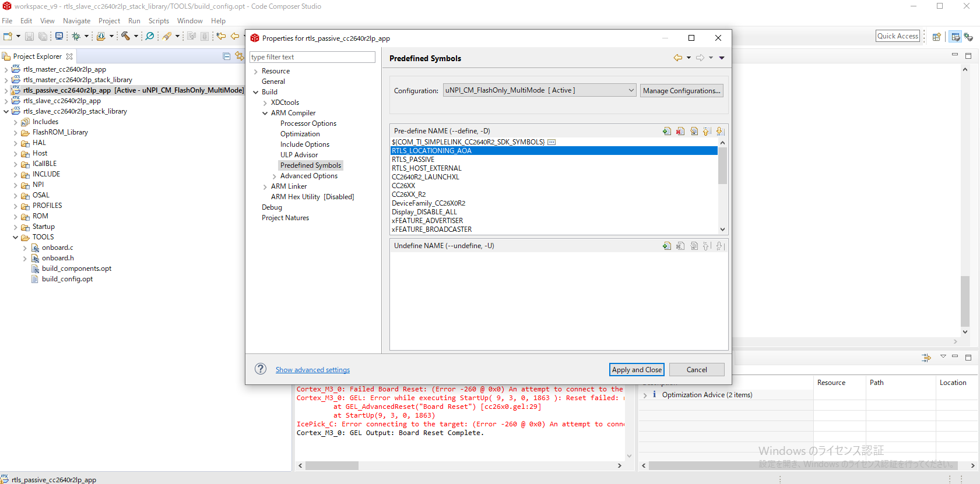The width and height of the screenshot is (980, 484).
Task: Switch to CCS Debug perspective icon
Action: coord(968,36)
